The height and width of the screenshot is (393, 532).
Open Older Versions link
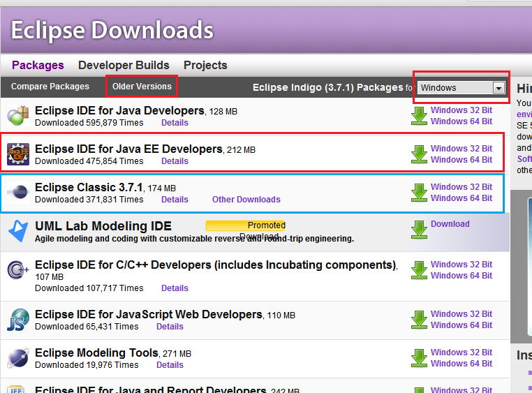pyautogui.click(x=142, y=87)
